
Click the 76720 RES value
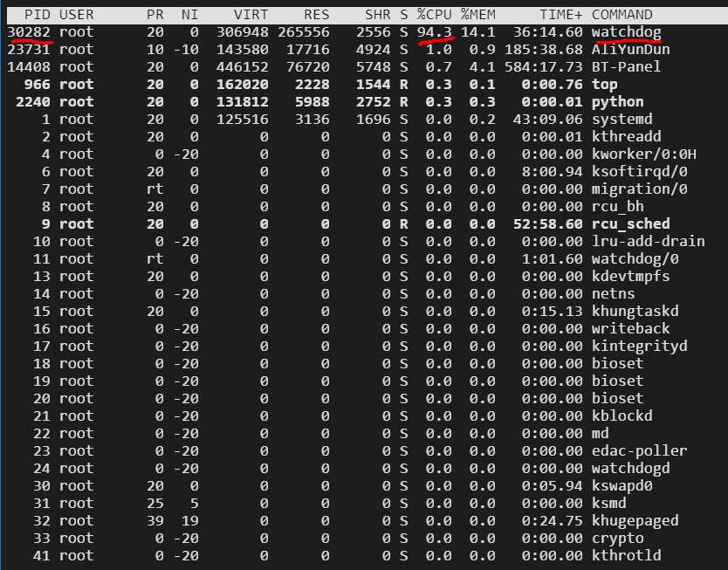tap(308, 67)
